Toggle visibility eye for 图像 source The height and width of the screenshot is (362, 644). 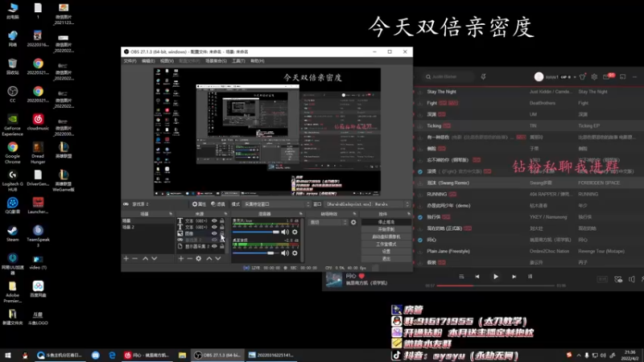(x=214, y=233)
